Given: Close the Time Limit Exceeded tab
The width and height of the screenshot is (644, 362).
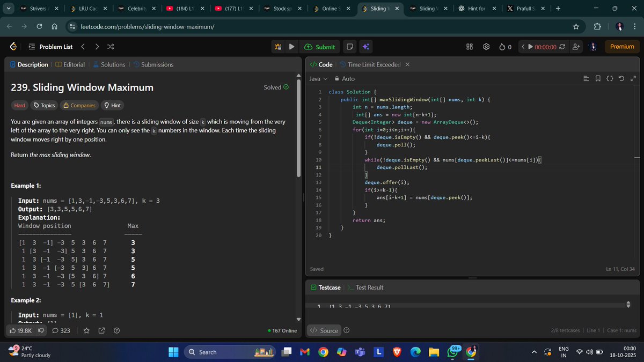Looking at the screenshot, I should coord(407,64).
